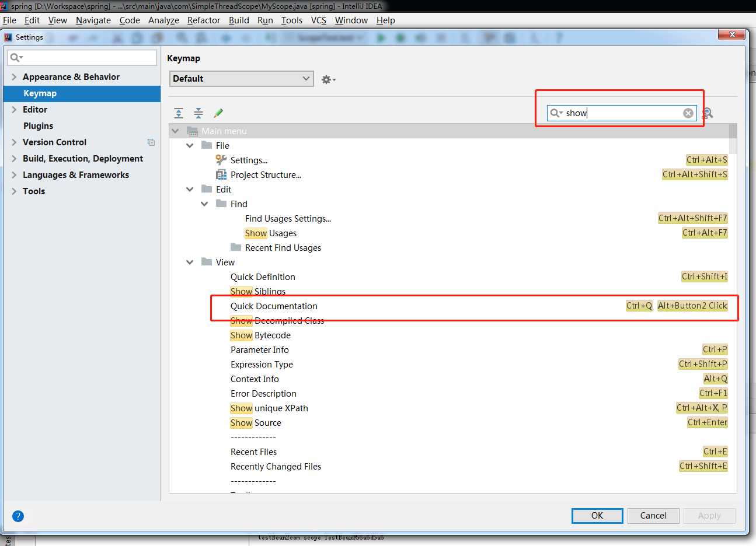756x546 pixels.
Task: Select the Show Source action
Action: click(256, 423)
